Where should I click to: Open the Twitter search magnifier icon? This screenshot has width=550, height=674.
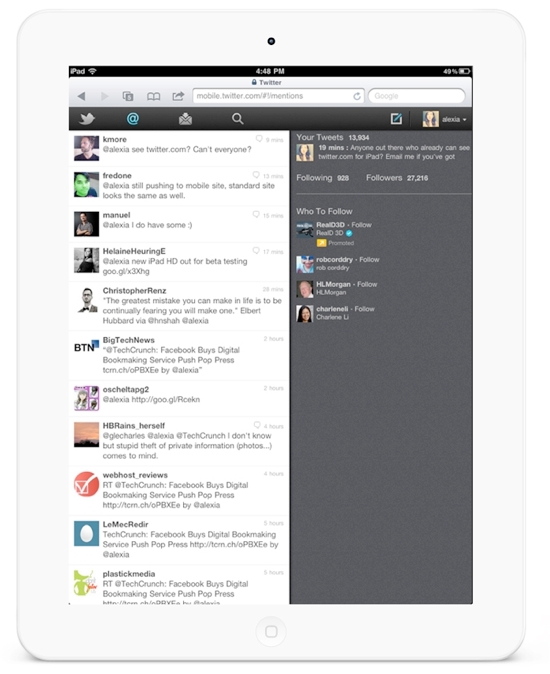(x=238, y=119)
